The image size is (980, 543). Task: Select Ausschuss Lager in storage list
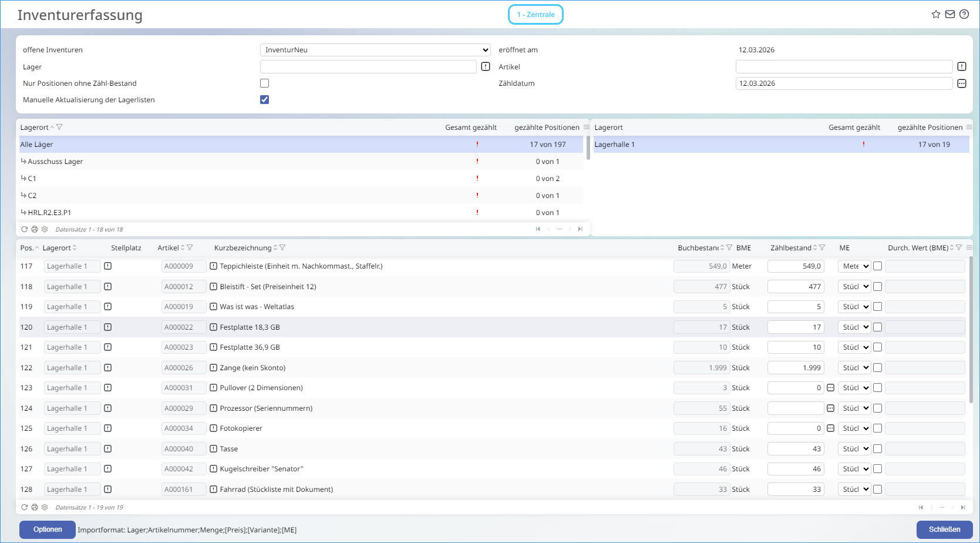click(x=55, y=162)
